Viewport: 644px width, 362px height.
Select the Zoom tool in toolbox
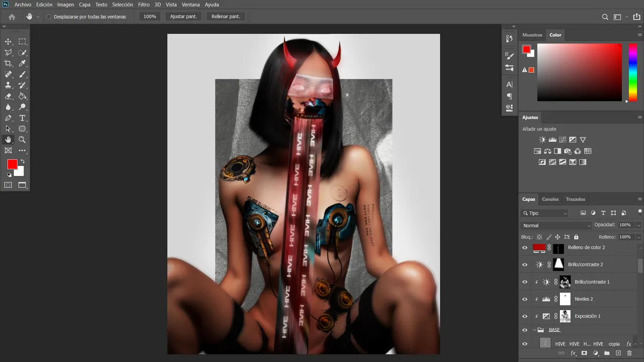pyautogui.click(x=22, y=140)
